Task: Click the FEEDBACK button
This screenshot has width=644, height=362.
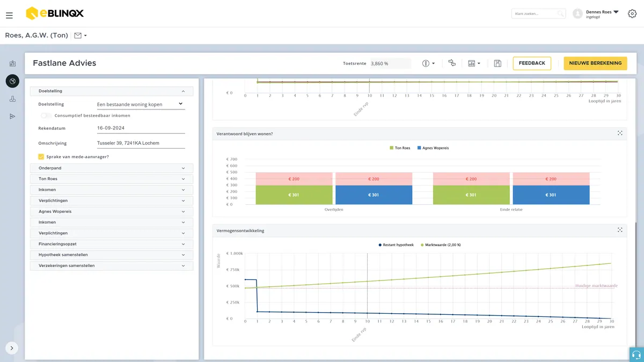Action: pyautogui.click(x=532, y=63)
